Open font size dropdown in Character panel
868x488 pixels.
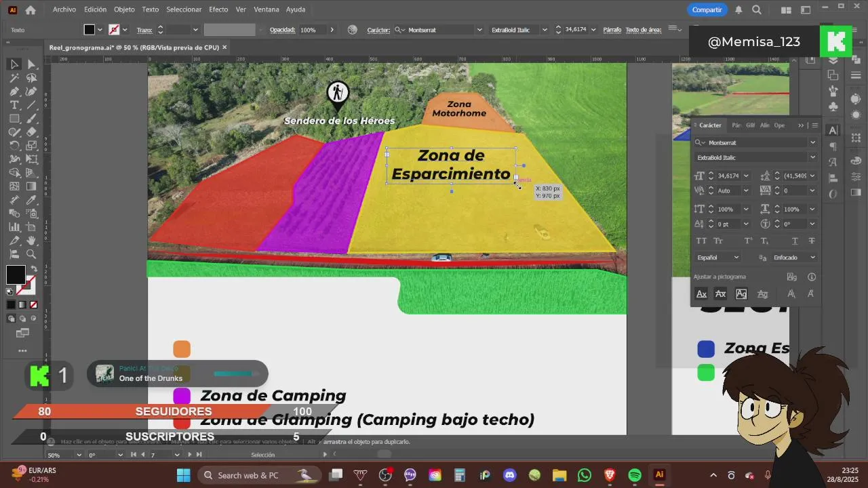[746, 176]
